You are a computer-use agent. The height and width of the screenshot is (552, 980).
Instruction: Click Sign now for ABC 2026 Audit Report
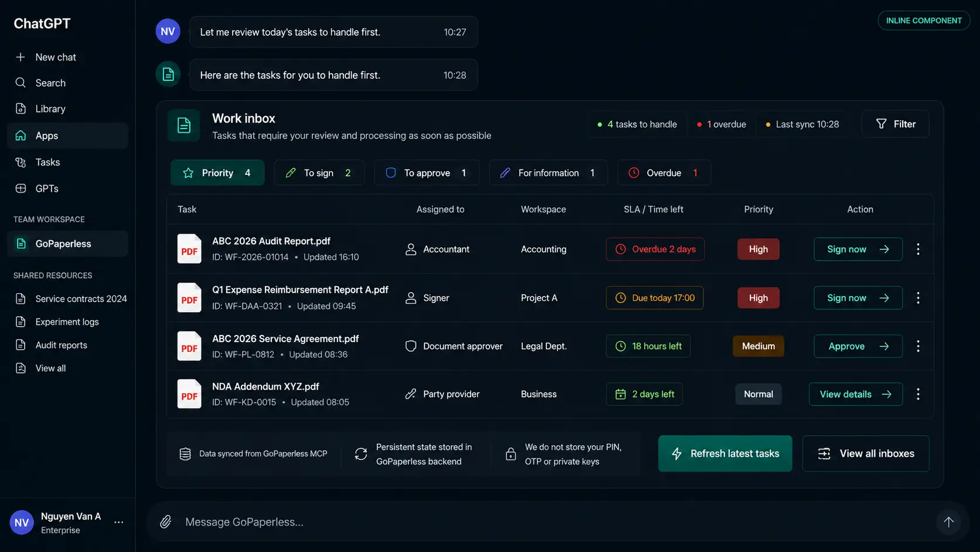pyautogui.click(x=858, y=249)
